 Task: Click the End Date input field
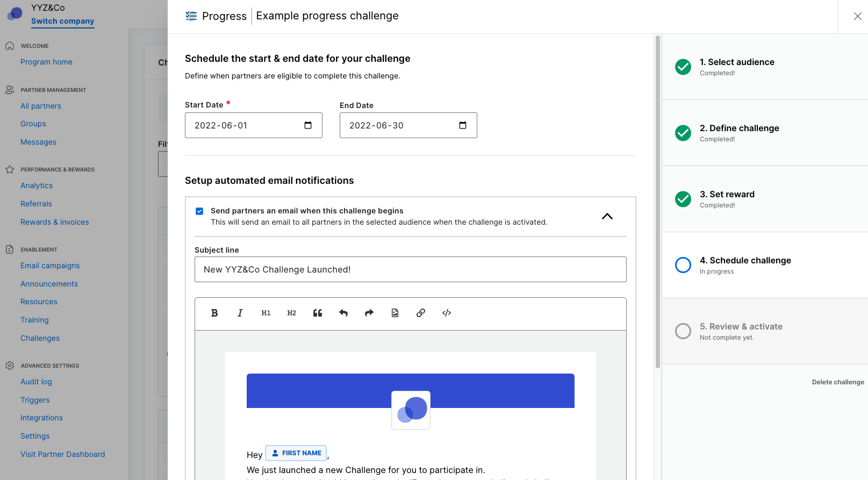[408, 125]
